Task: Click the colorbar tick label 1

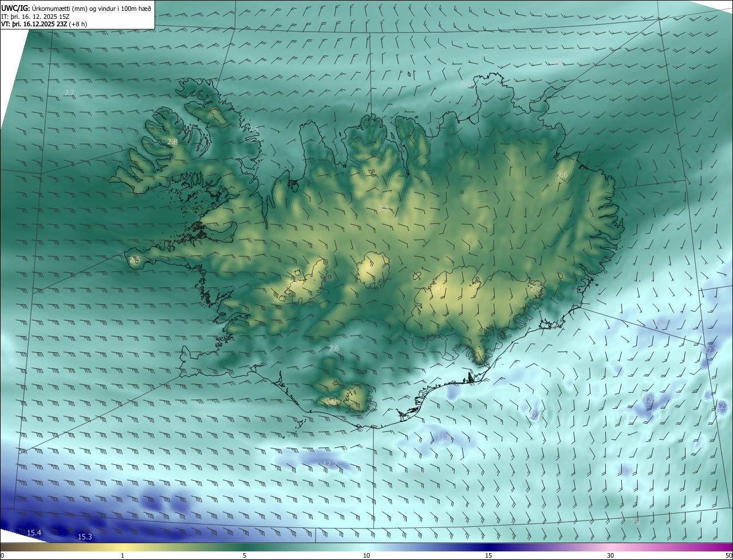Action: click(x=123, y=555)
